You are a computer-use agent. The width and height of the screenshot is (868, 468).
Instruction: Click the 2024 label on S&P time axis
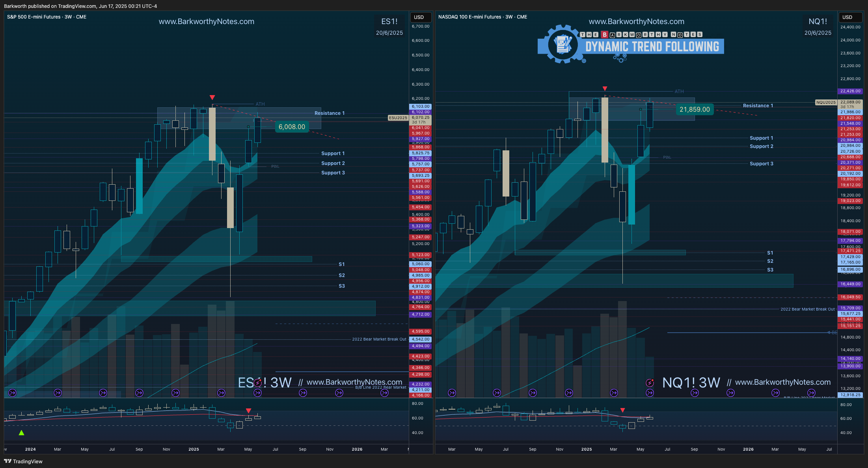pyautogui.click(x=30, y=449)
